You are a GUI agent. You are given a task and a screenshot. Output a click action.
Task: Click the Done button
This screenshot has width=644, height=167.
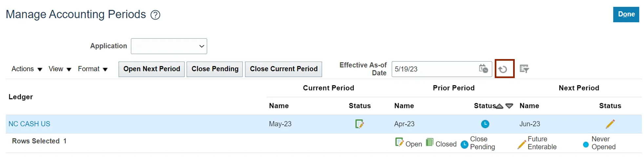pyautogui.click(x=626, y=14)
